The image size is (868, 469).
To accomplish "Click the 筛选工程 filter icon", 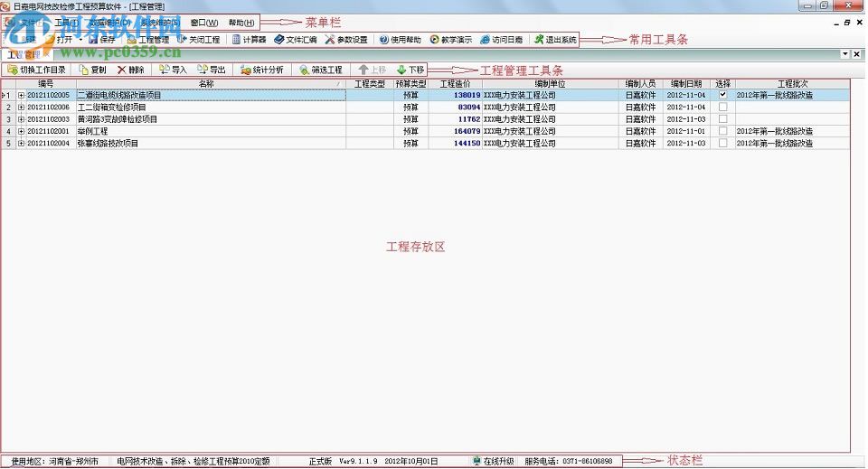I will click(x=304, y=70).
